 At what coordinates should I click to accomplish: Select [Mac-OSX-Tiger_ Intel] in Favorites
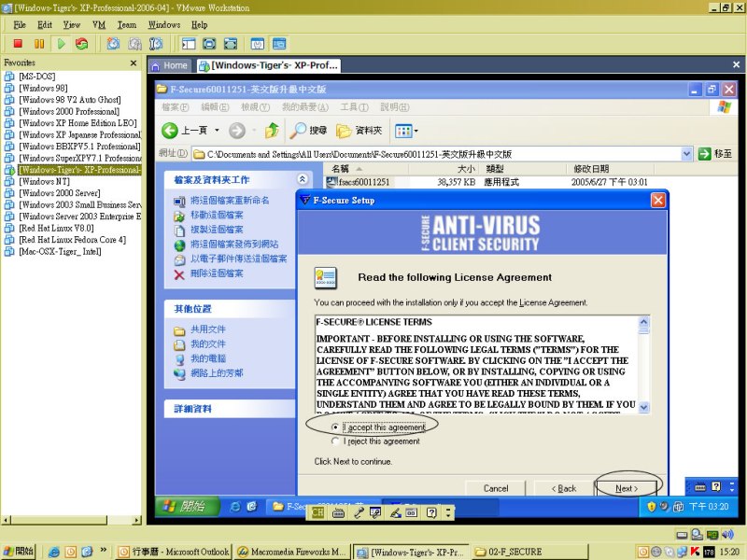[60, 251]
